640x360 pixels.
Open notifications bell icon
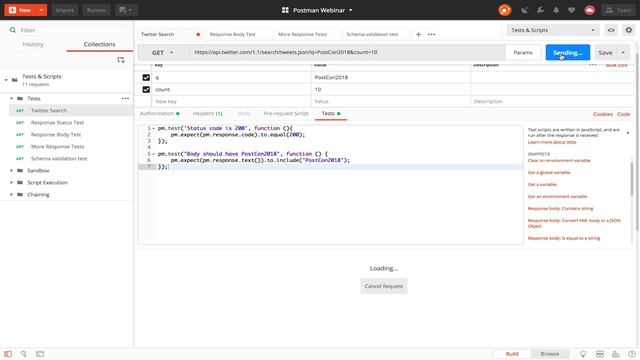(556, 10)
